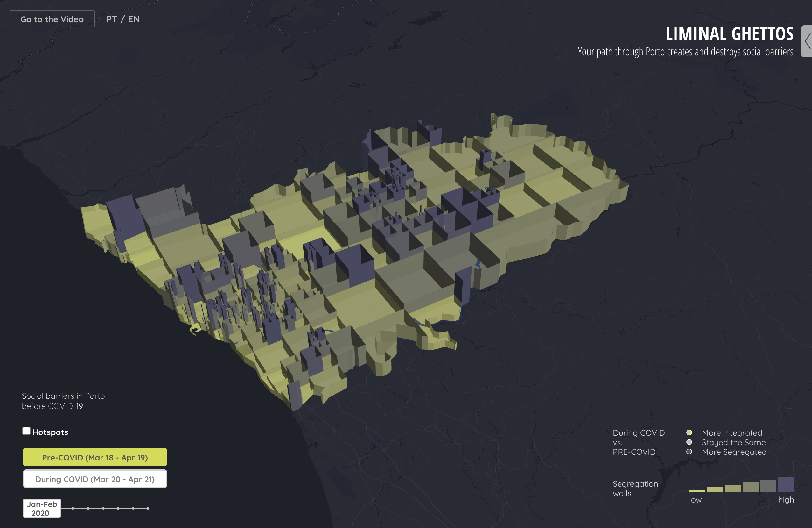Click the last timeline marker dot
The height and width of the screenshot is (528, 812).
point(148,508)
